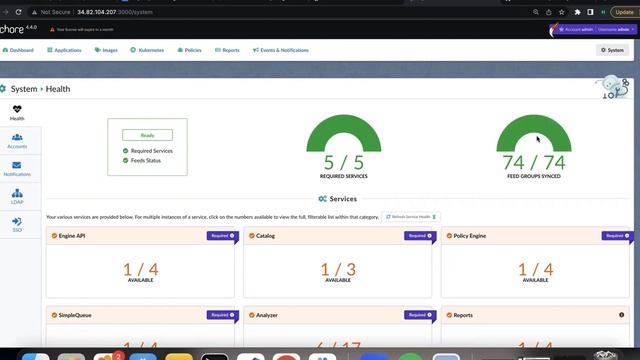
Task: Click Required badge on SimpleQueue card
Action: (222, 315)
